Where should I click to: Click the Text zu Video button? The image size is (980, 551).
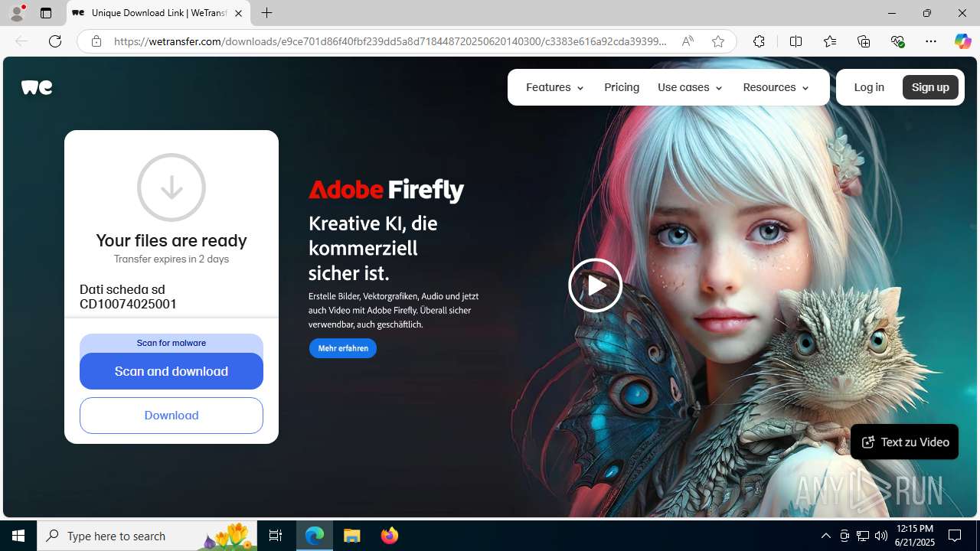tap(904, 442)
